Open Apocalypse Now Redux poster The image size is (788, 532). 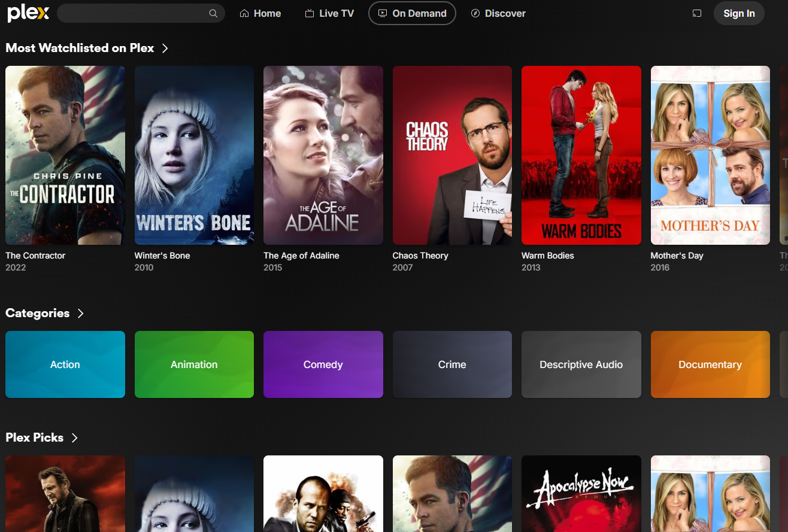click(x=581, y=494)
